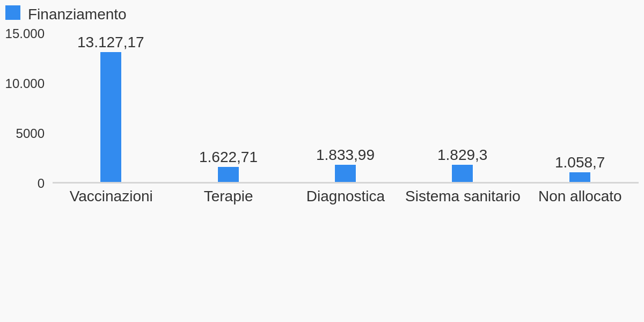The image size is (644, 322).
Task: Select the Vaccinazioni bar
Action: click(111, 117)
